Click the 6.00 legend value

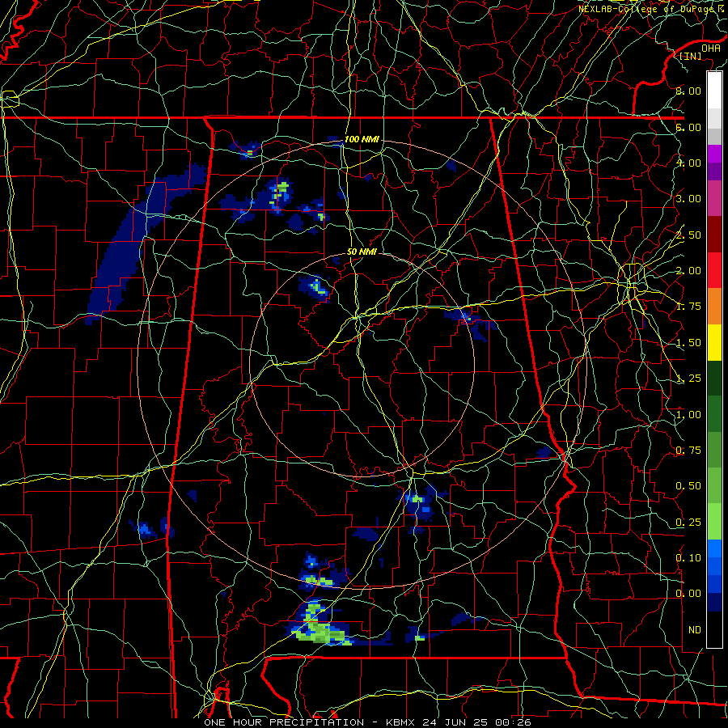pyautogui.click(x=688, y=127)
